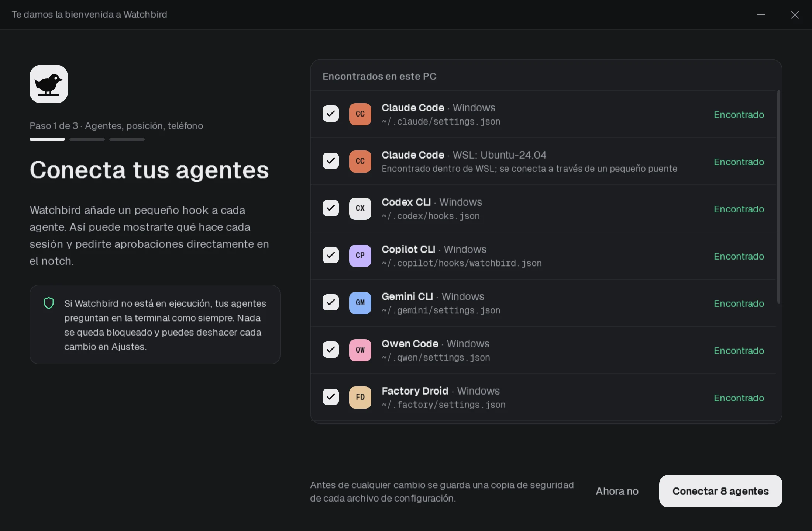
Task: Uncheck the Claude Code Windows checkbox
Action: pos(331,114)
